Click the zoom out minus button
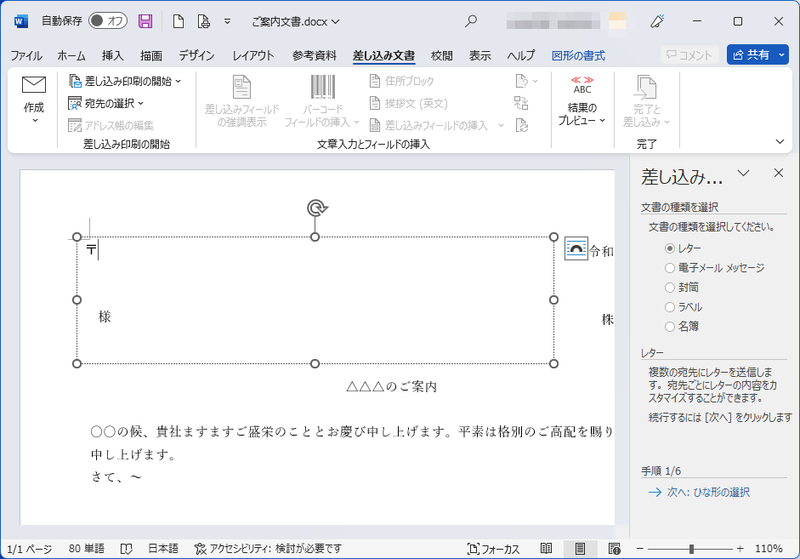 click(640, 549)
